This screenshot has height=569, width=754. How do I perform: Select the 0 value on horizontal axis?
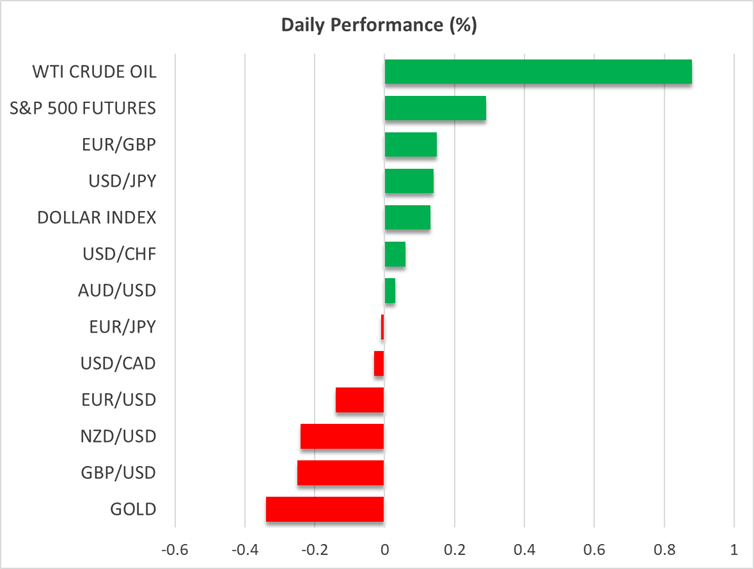[x=385, y=550]
